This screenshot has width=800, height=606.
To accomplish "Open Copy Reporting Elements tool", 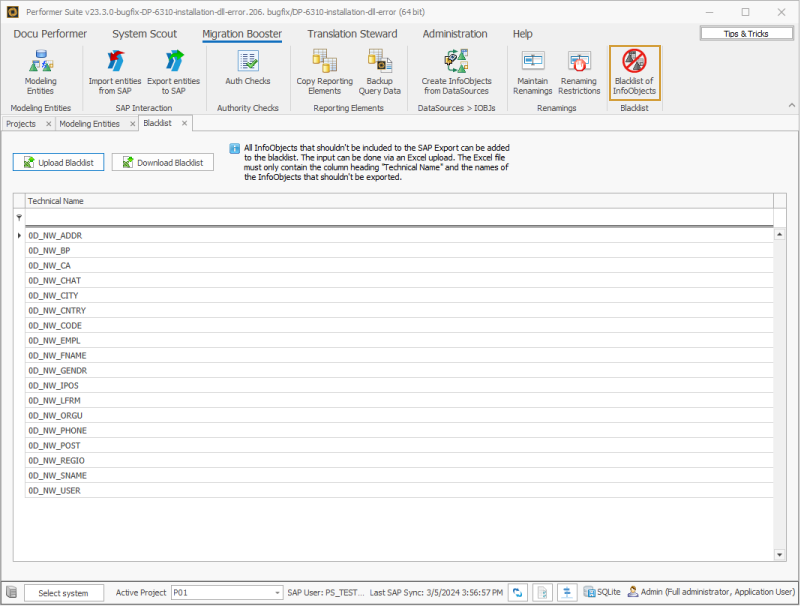I will [324, 71].
